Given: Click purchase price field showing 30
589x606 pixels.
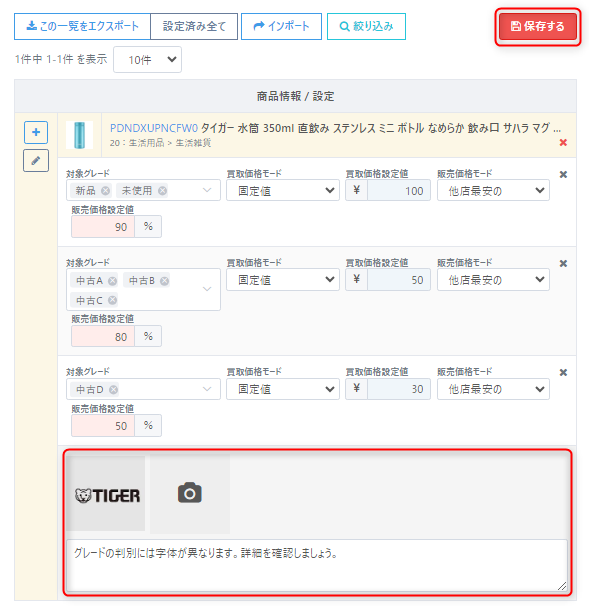Looking at the screenshot, I should coord(399,389).
